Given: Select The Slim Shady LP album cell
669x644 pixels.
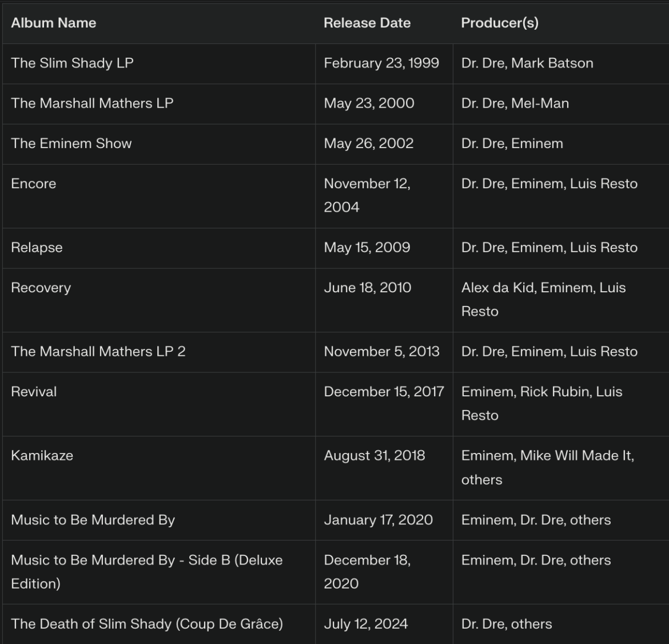Looking at the screenshot, I should [72, 63].
